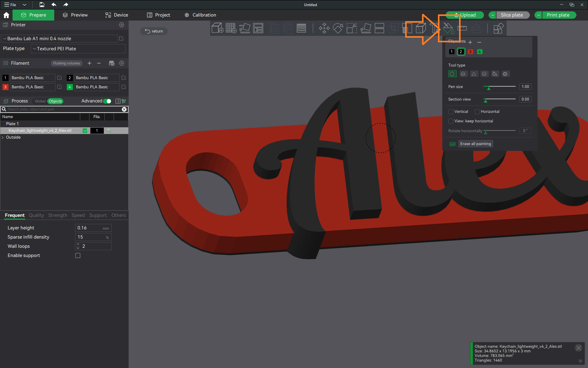The width and height of the screenshot is (588, 368).
Task: Open the Print plate dropdown arrow
Action: [x=538, y=15]
